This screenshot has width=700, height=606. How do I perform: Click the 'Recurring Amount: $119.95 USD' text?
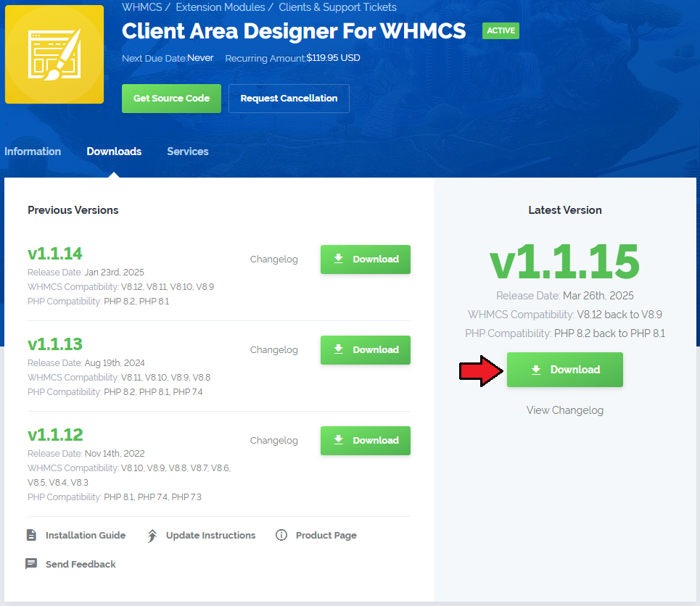coord(293,59)
